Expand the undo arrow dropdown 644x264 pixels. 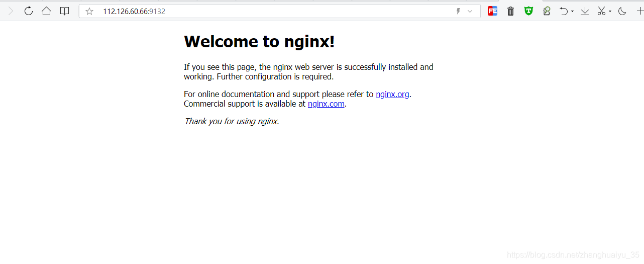pyautogui.click(x=573, y=12)
